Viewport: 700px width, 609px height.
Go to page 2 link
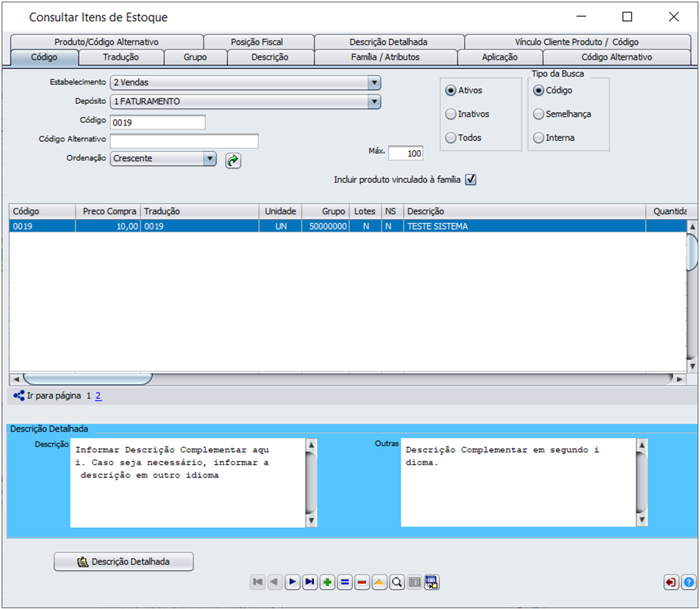click(98, 396)
